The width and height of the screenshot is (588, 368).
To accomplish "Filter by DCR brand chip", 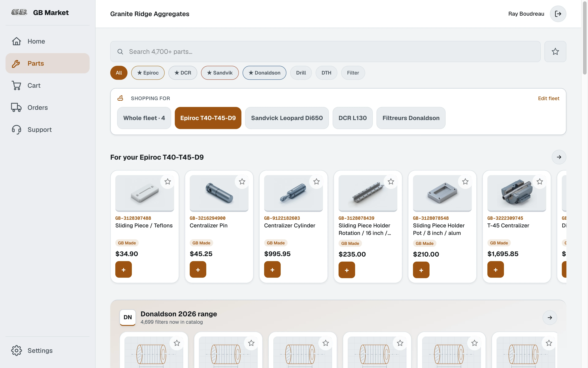I will click(x=183, y=73).
